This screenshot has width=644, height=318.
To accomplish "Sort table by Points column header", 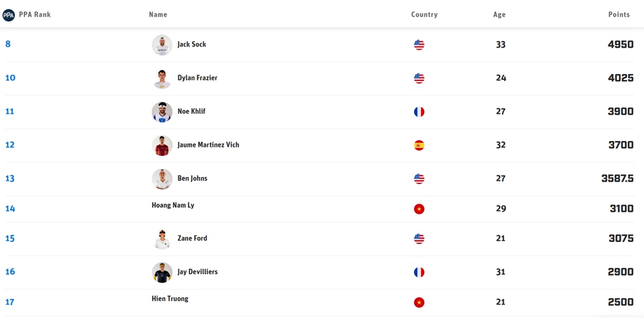I will [619, 15].
